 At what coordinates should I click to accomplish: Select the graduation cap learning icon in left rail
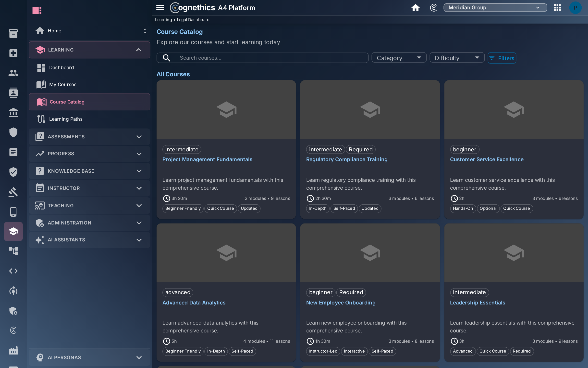point(13,231)
